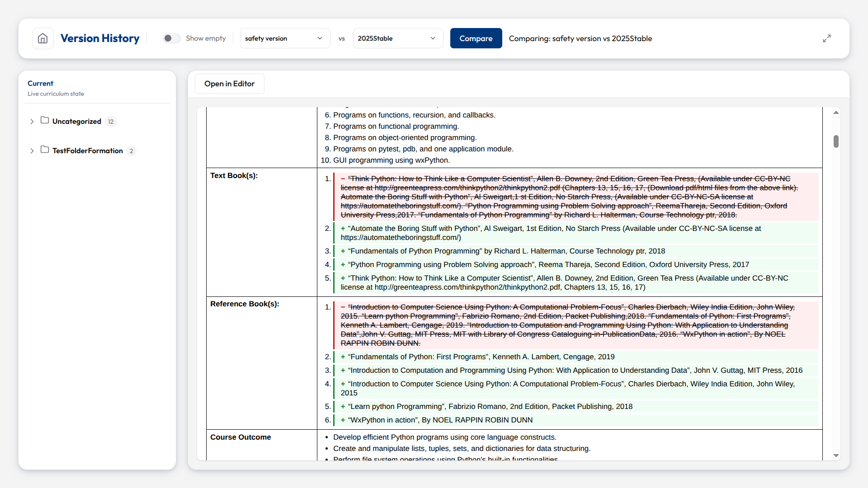Click the home icon button

click(42, 38)
